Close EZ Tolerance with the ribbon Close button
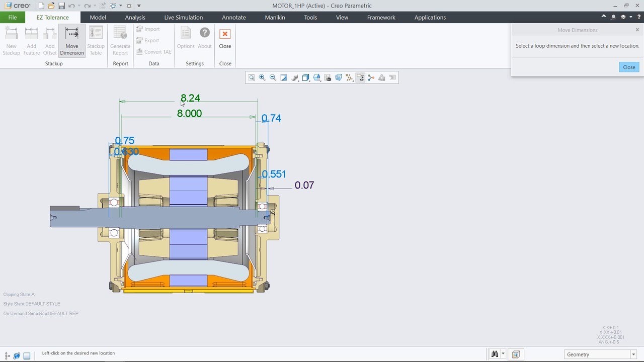 [x=225, y=38]
